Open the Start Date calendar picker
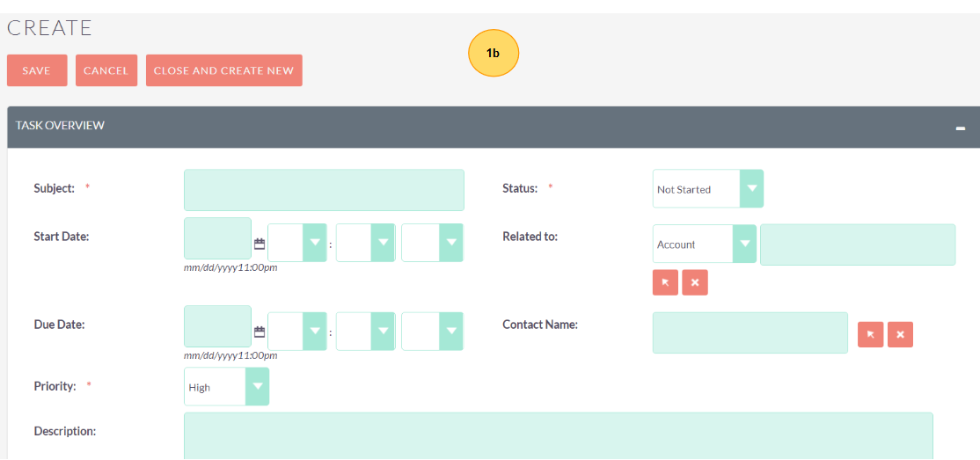This screenshot has height=460, width=980. (260, 244)
